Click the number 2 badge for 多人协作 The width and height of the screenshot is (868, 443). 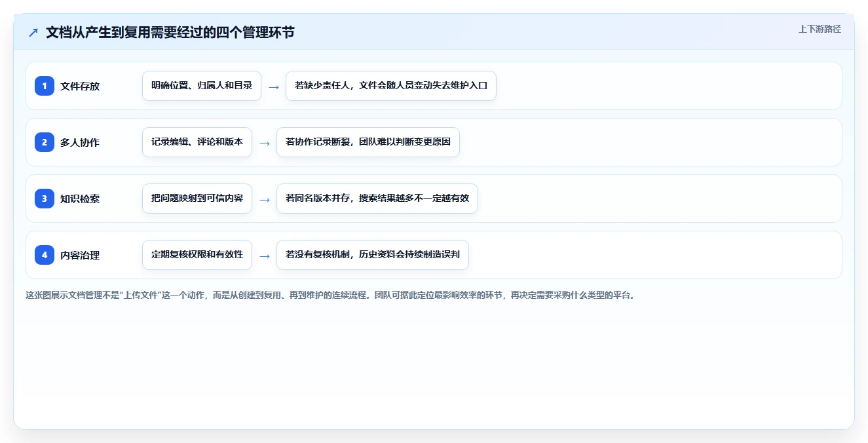tap(45, 142)
